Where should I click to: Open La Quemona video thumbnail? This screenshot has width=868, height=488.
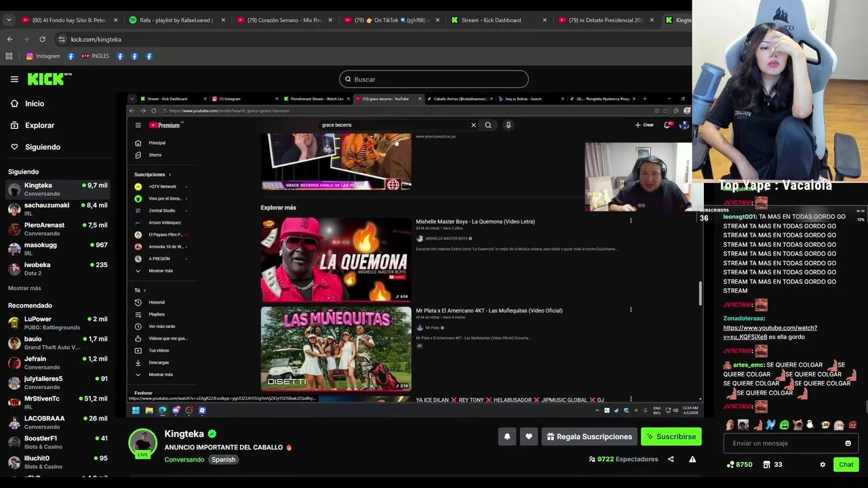336,259
